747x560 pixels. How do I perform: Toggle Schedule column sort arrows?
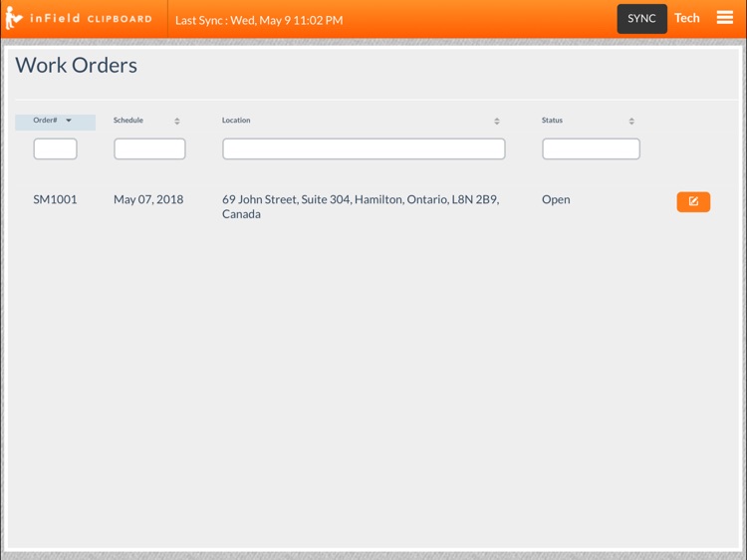point(177,121)
